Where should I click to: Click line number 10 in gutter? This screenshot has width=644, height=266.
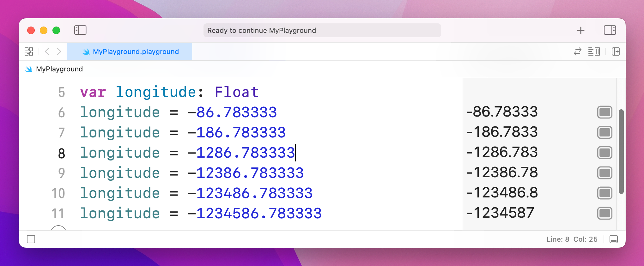(x=58, y=194)
